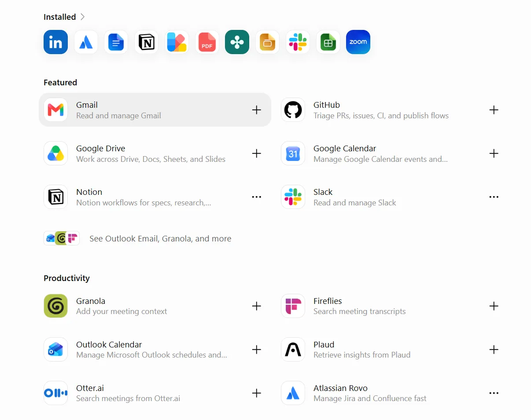The image size is (531, 420).
Task: Click the Atlassian Rovo logo in Productivity
Action: (x=293, y=393)
